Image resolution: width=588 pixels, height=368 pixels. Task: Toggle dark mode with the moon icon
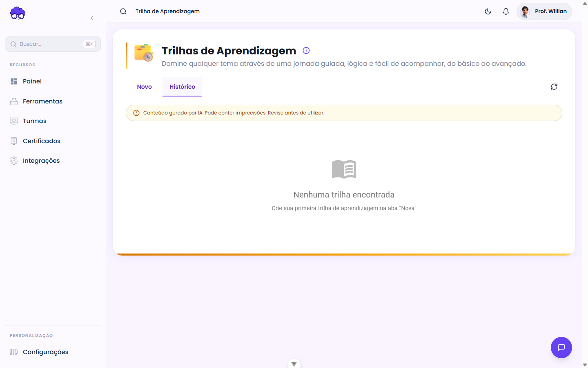(x=488, y=11)
